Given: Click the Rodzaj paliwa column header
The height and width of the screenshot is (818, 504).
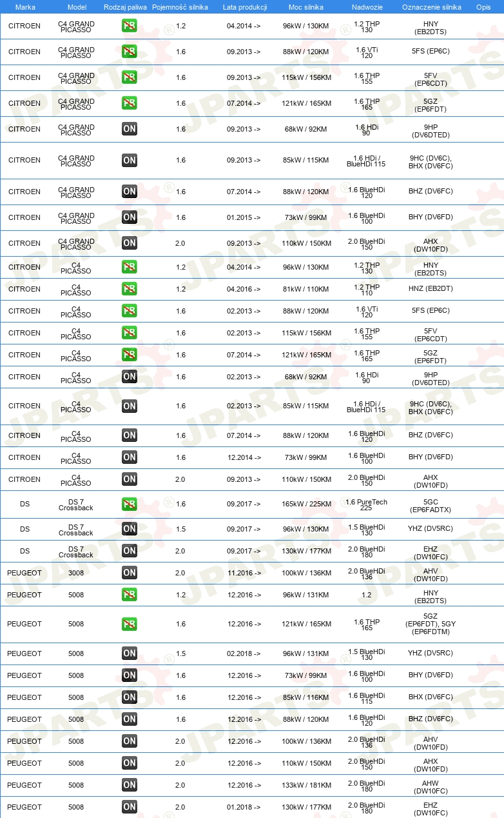Looking at the screenshot, I should point(125,6).
